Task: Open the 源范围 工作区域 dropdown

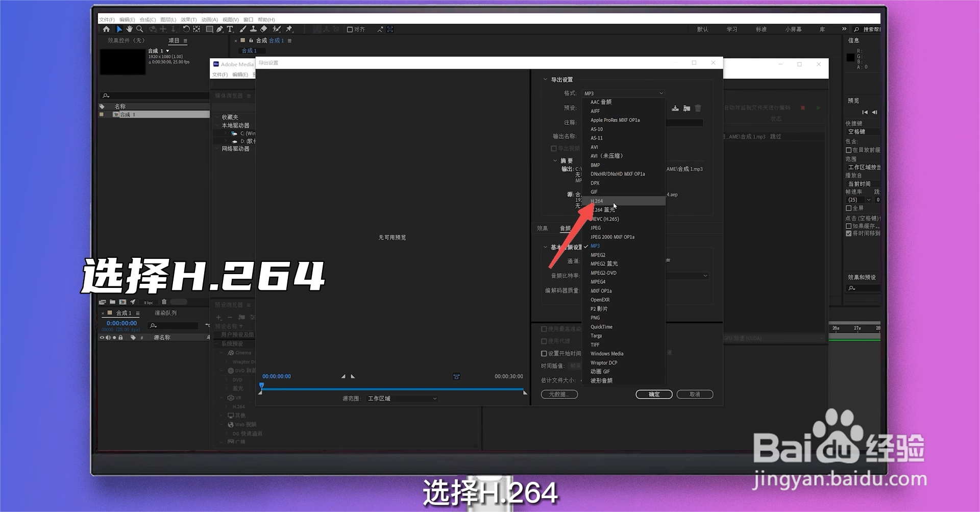Action: [x=402, y=399]
